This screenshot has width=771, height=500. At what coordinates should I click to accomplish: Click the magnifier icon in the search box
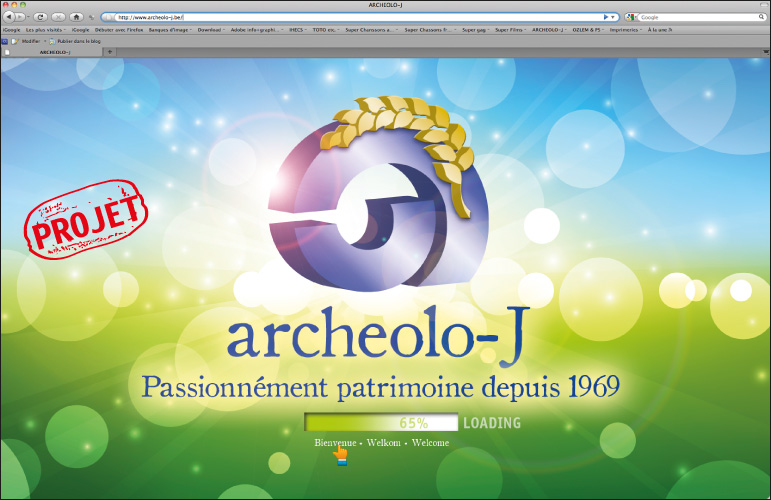[761, 17]
